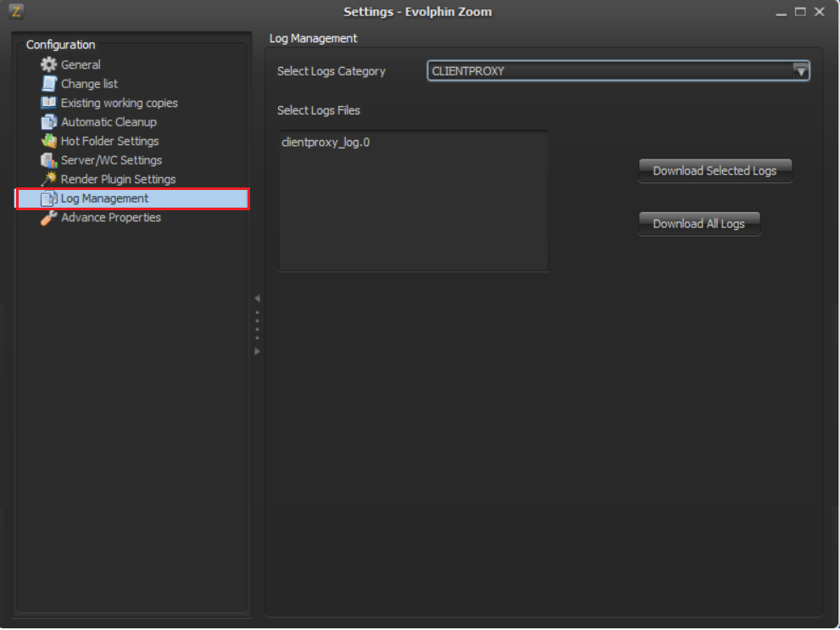Close the Settings window
Viewport: 840px width, 630px height.
coord(820,12)
